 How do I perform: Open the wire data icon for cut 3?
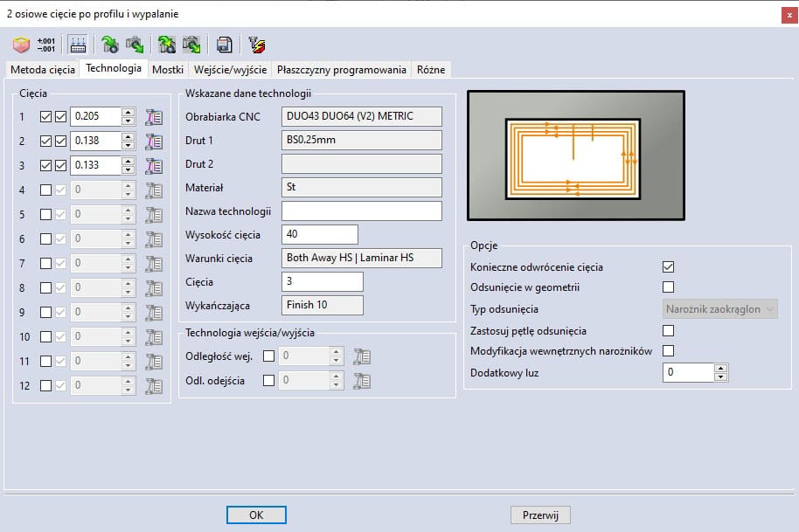tap(155, 166)
